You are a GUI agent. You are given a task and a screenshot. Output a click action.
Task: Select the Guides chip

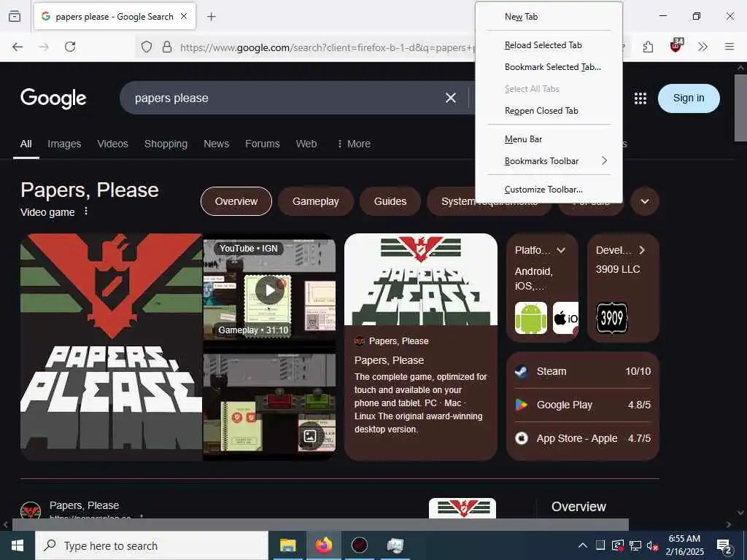pyautogui.click(x=390, y=201)
